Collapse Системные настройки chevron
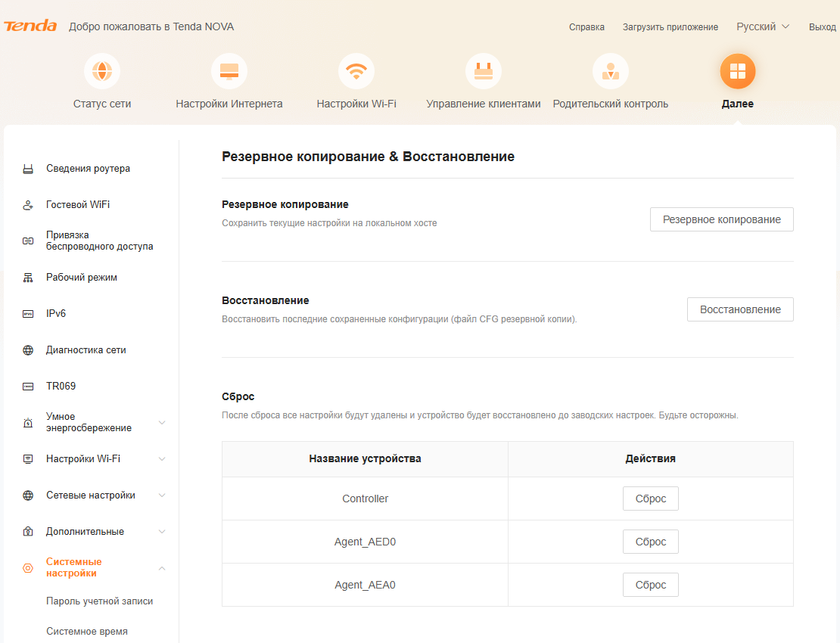The image size is (840, 643). pyautogui.click(x=162, y=568)
